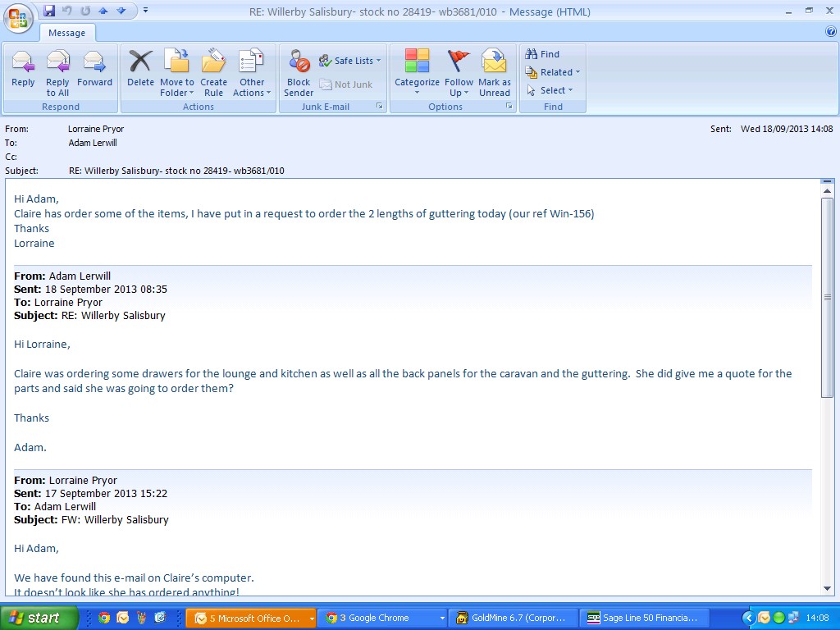This screenshot has height=630, width=840.
Task: Open the Options group dialog launcher
Action: [x=509, y=106]
